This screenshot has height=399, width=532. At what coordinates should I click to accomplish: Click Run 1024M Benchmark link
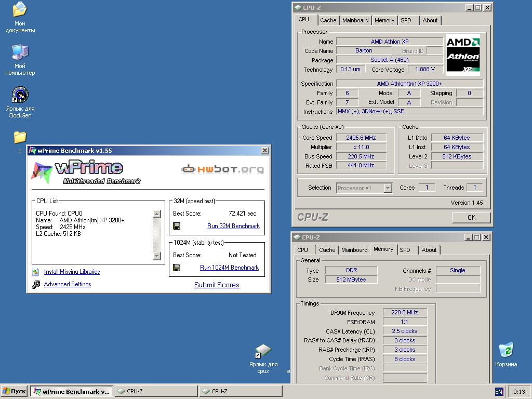(229, 268)
